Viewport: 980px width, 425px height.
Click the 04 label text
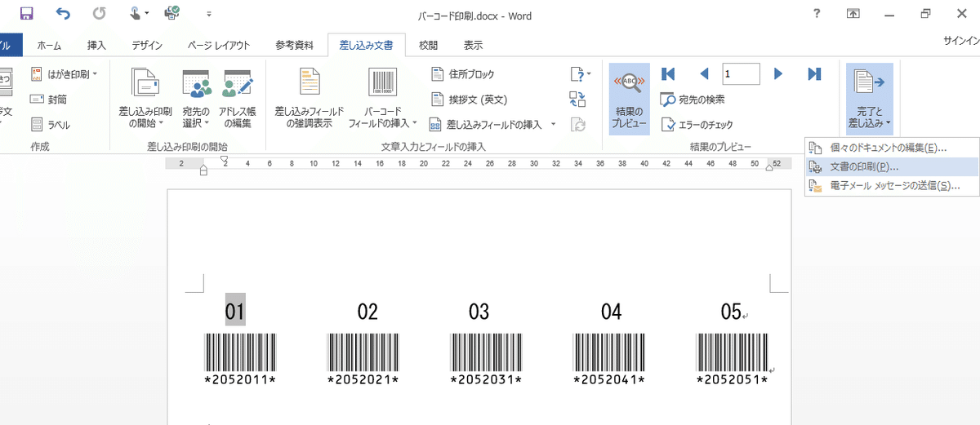(x=611, y=312)
